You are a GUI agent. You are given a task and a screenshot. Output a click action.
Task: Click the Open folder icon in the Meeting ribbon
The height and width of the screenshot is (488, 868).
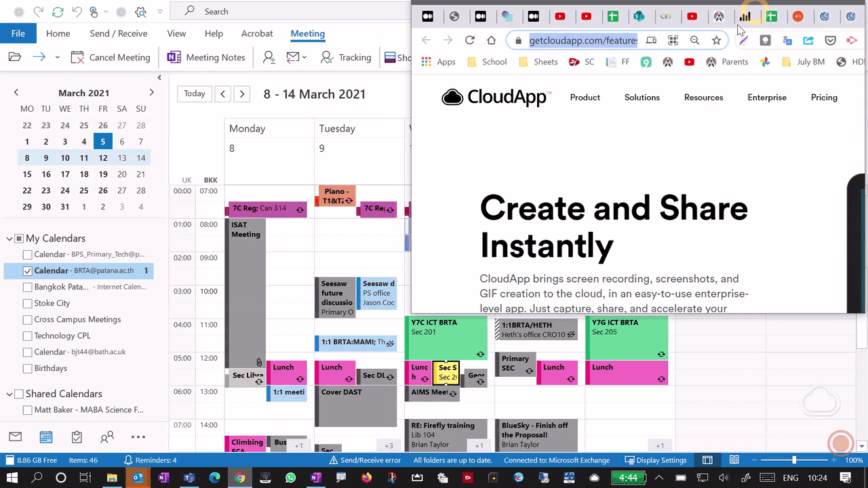(x=15, y=58)
